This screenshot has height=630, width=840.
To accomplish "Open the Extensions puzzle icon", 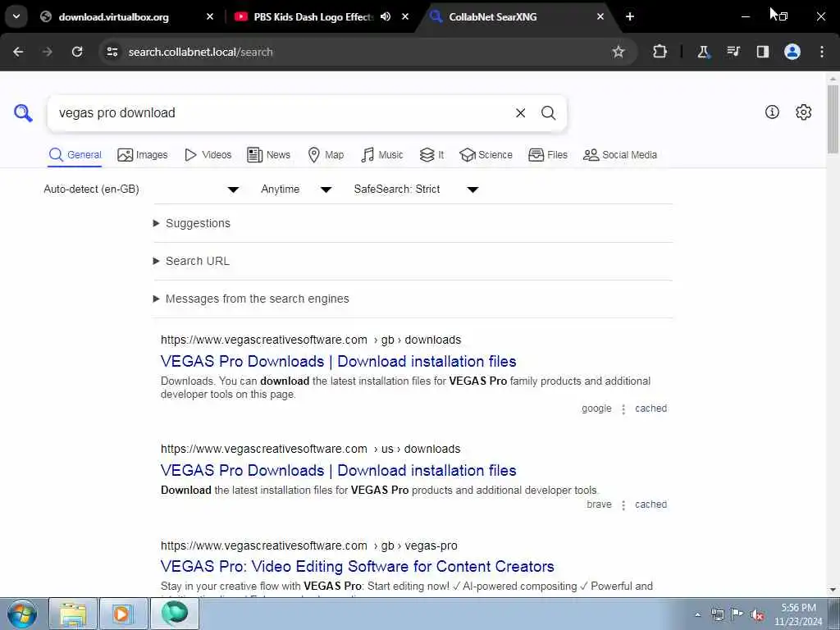I will coord(660,52).
